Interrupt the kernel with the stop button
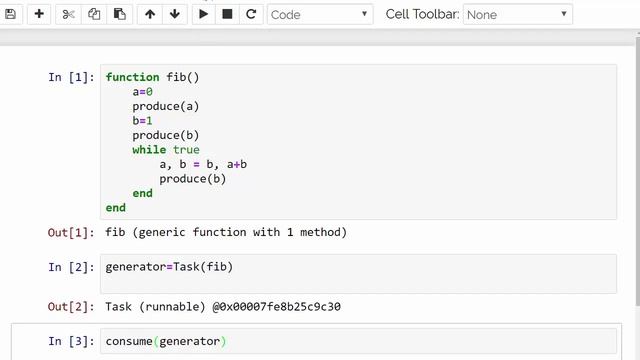Image resolution: width=640 pixels, height=360 pixels. 227,14
